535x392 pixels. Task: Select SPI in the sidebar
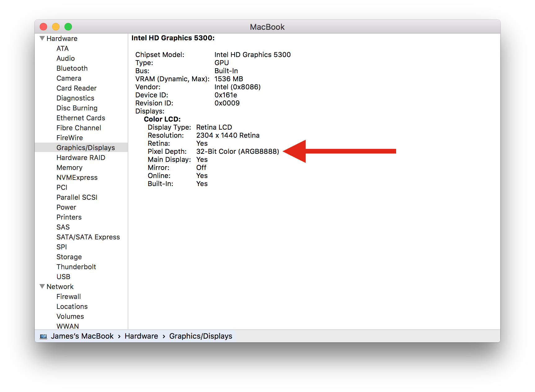pyautogui.click(x=62, y=247)
